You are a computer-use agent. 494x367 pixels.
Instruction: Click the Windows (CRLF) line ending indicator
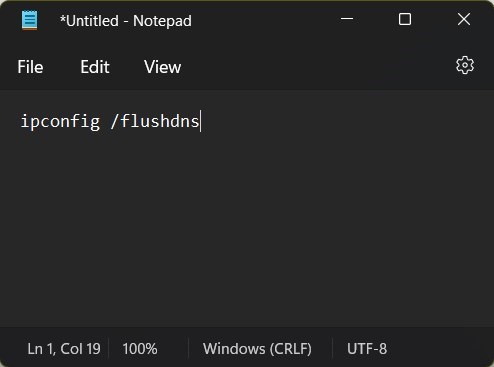(x=257, y=349)
